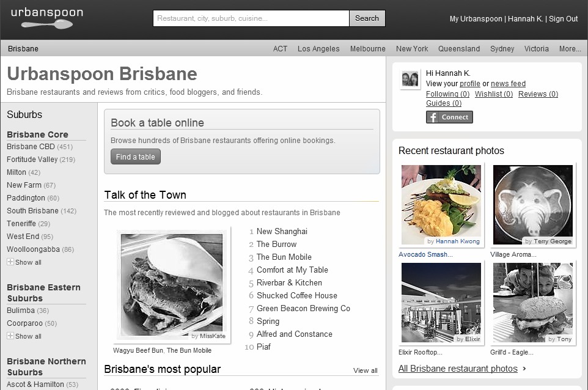Screen dimensions: 588x390
Task: Select Melbourne in city navigation
Action: pos(367,49)
